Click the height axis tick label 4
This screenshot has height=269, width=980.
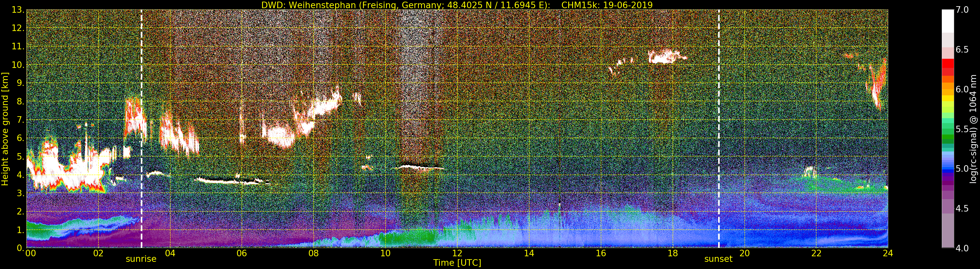click(x=20, y=175)
